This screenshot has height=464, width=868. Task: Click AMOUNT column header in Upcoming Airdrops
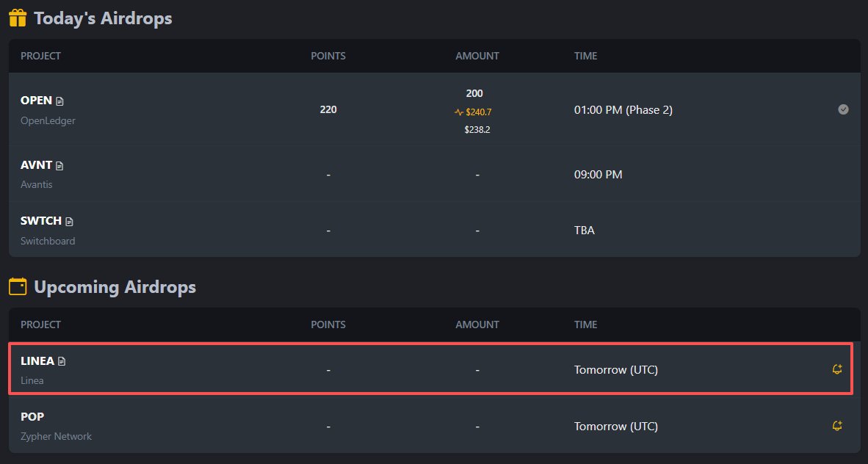click(x=477, y=325)
